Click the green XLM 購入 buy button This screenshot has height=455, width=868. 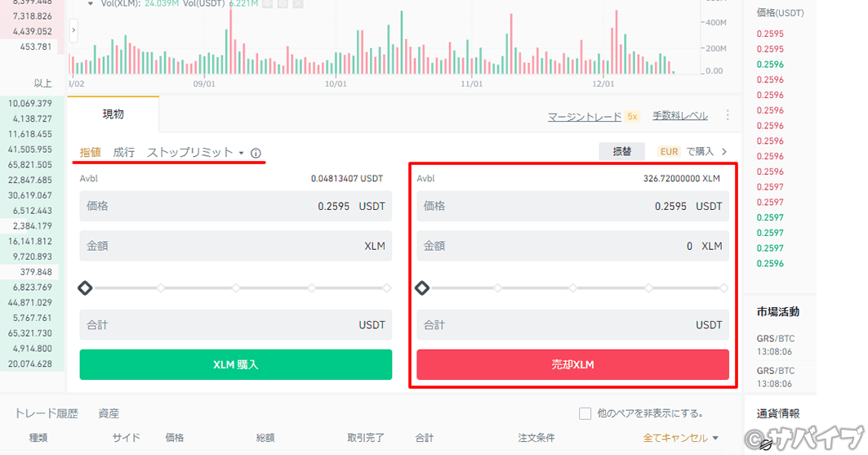coord(236,364)
